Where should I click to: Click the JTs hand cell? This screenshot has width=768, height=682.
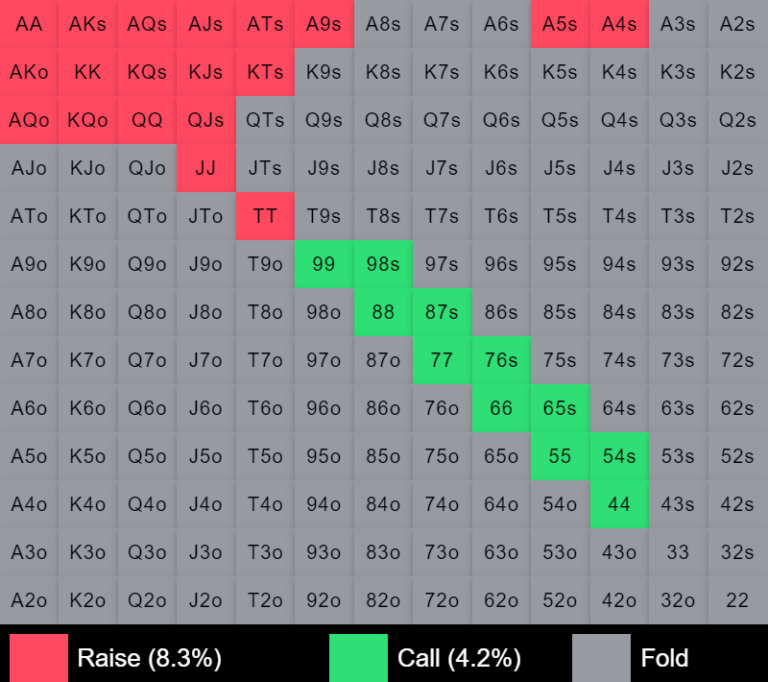[265, 168]
